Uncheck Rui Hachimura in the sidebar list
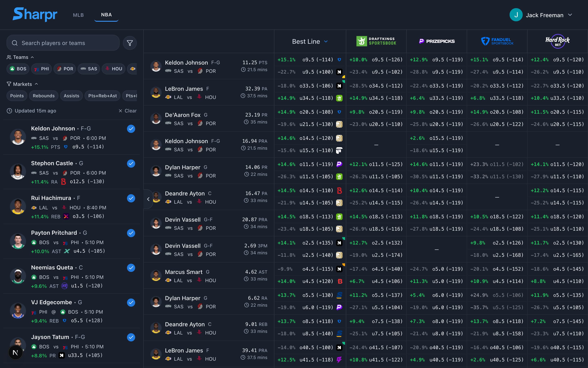 131,198
